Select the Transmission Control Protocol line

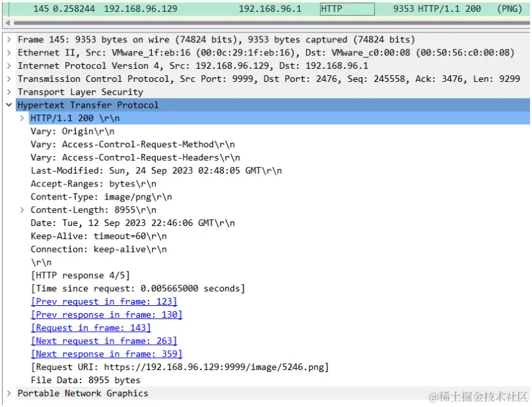click(269, 79)
